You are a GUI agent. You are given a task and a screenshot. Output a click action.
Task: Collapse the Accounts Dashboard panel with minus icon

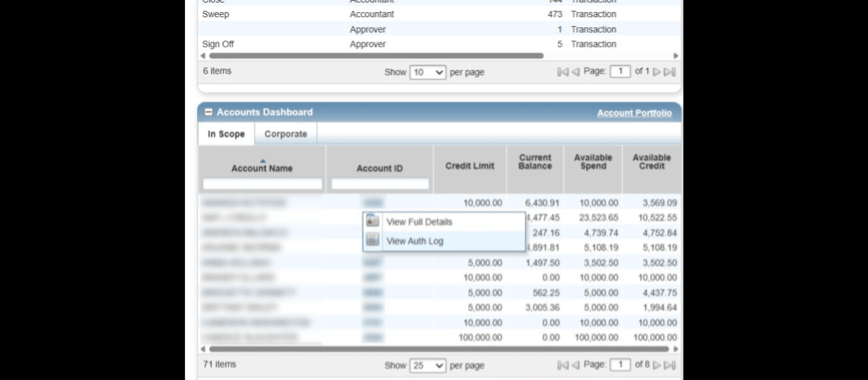[208, 112]
